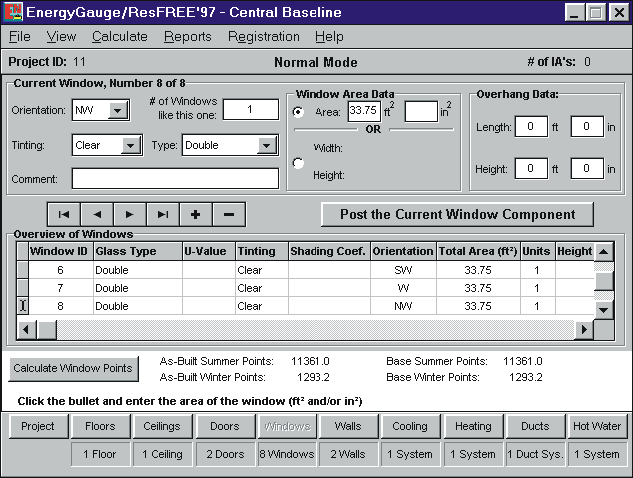The height and width of the screenshot is (478, 633).
Task: Click the Area square inches field
Action: 421,111
